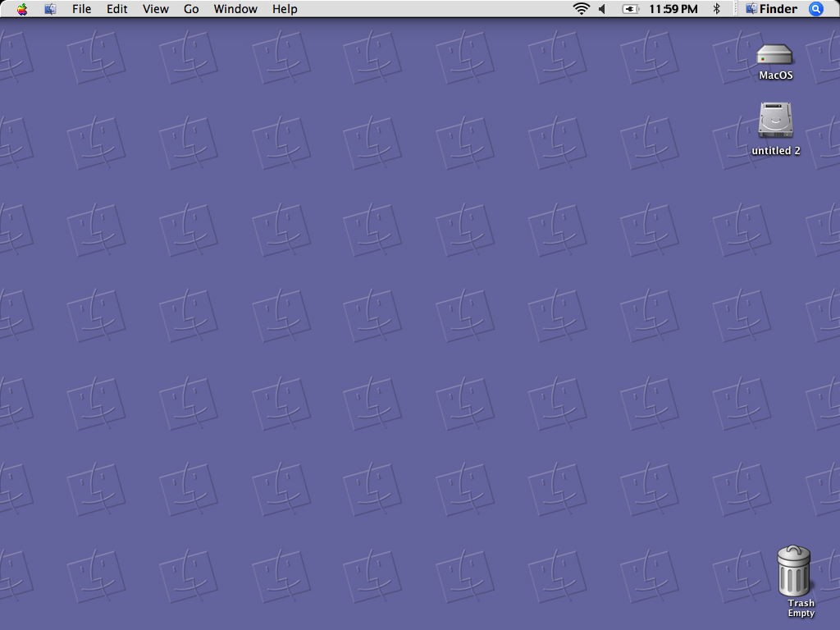Click the untitled 2 label text
Image resolution: width=840 pixels, height=630 pixels.
coord(776,151)
